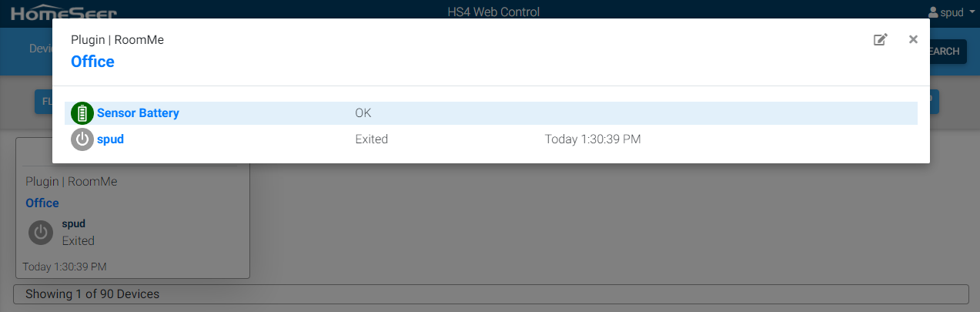Open the spud feature link in the dialog
The image size is (980, 312).
[x=110, y=139]
